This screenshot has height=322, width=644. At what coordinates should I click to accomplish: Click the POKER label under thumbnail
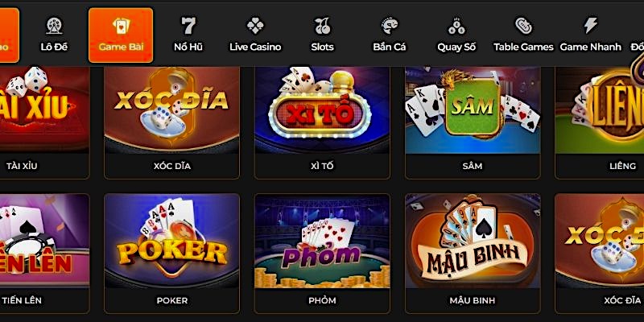172,300
